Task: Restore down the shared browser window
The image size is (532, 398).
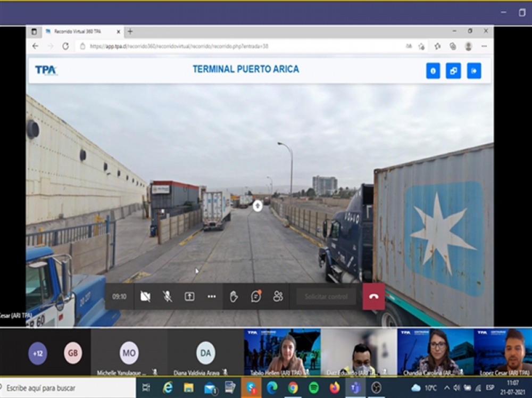Action: point(470,31)
